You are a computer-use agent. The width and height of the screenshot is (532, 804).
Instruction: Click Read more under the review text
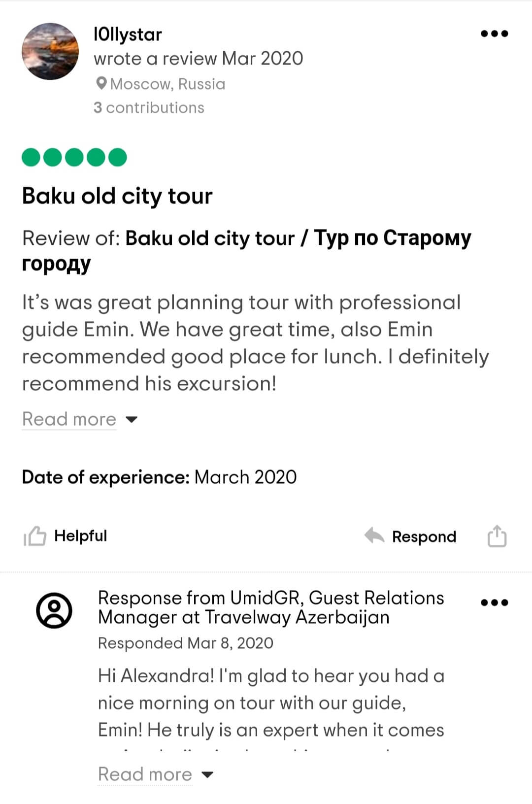pyautogui.click(x=69, y=420)
